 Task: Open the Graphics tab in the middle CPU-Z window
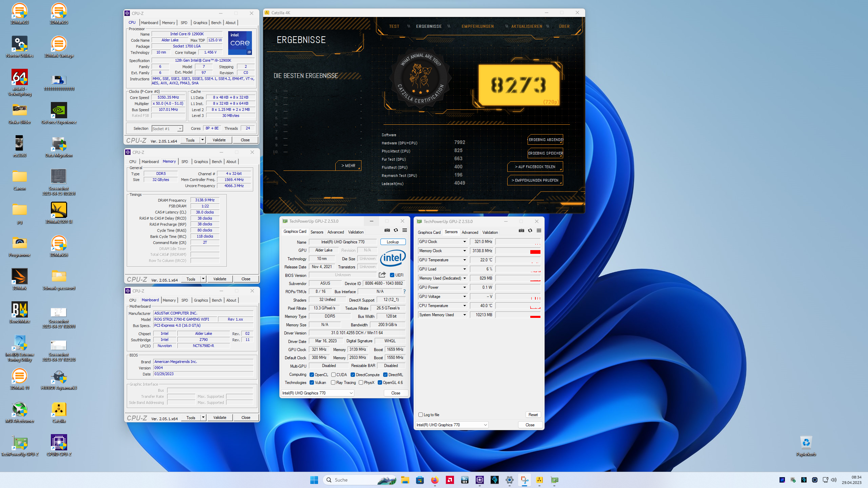[x=201, y=162]
